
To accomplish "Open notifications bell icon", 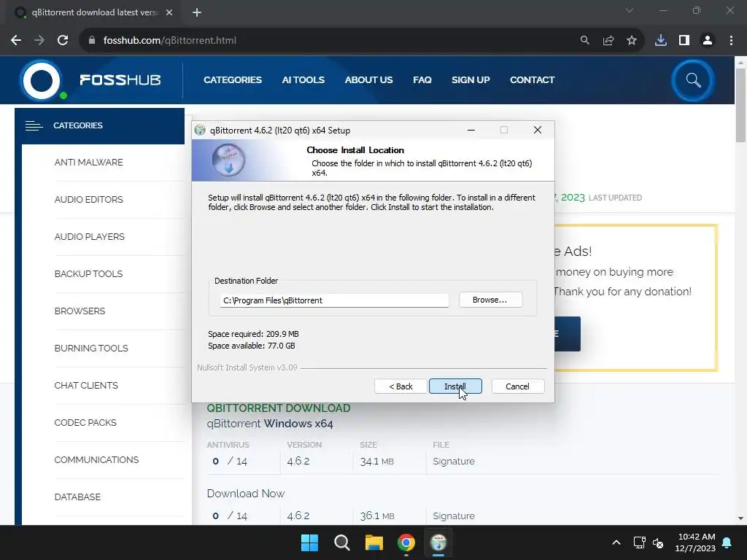I will (x=727, y=542).
